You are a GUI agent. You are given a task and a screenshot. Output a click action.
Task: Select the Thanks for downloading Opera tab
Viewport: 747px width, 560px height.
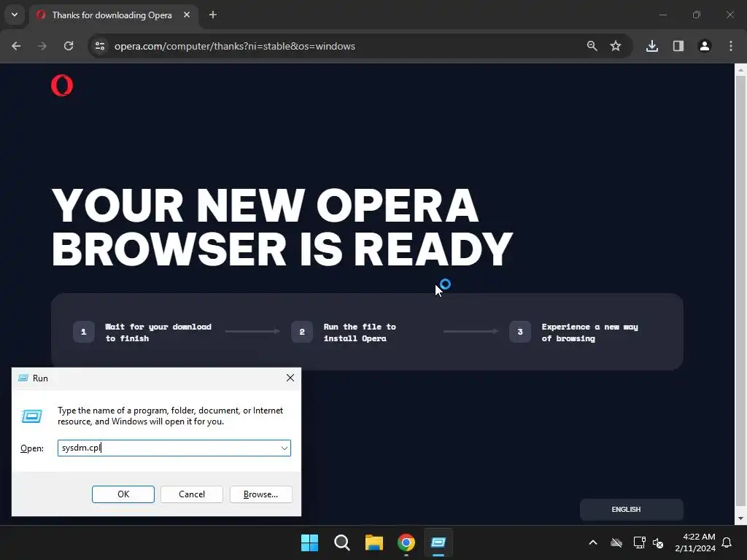point(112,15)
